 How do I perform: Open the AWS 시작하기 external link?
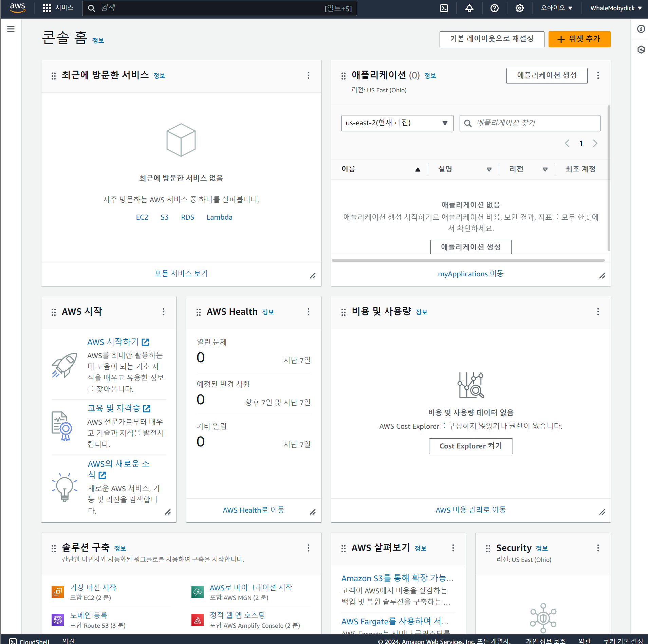point(118,342)
